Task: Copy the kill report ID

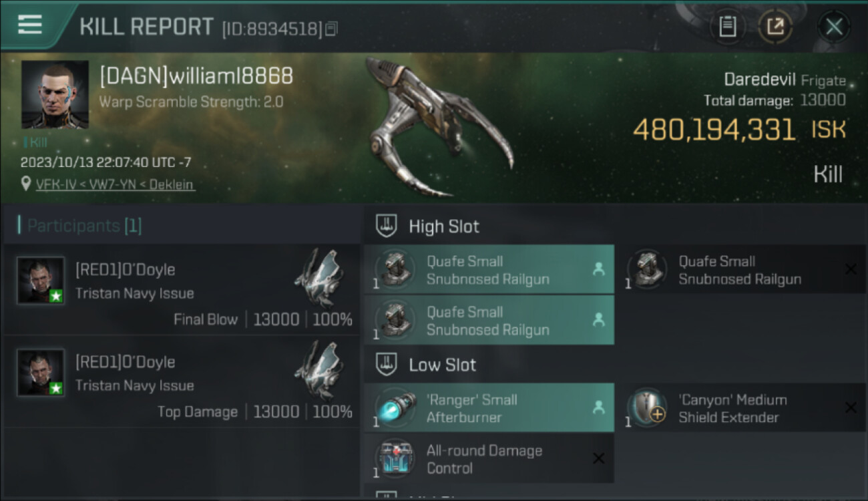Action: (x=332, y=29)
